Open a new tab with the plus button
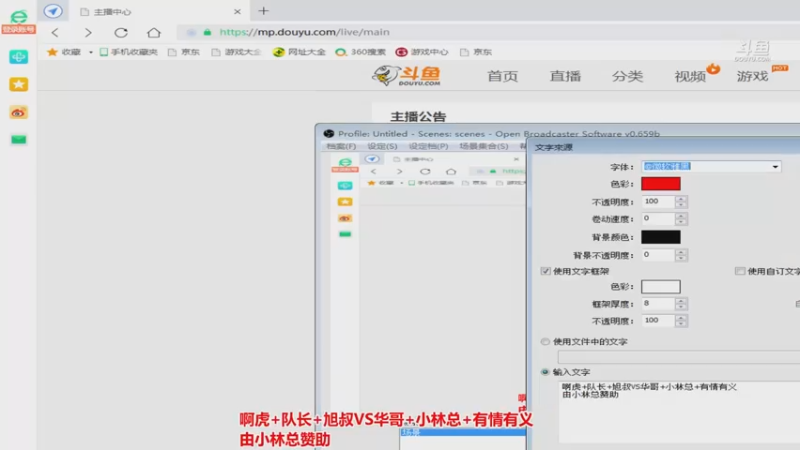This screenshot has width=800, height=450. click(263, 11)
